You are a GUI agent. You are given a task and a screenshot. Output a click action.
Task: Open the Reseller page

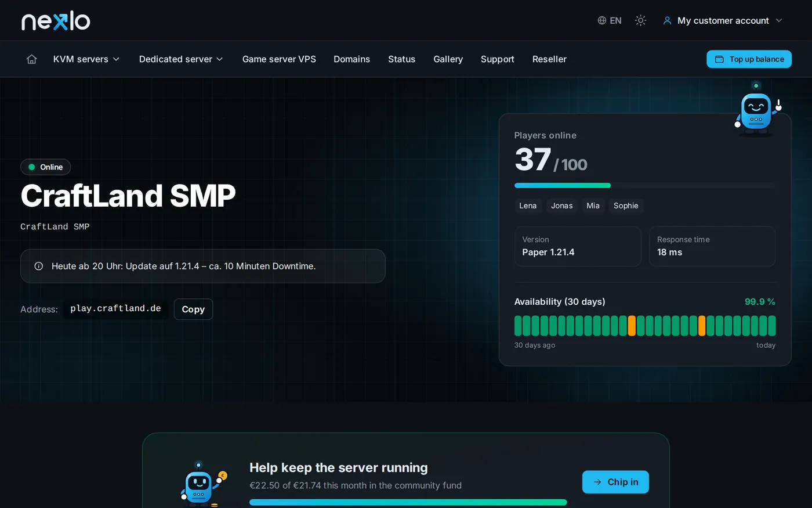tap(549, 59)
